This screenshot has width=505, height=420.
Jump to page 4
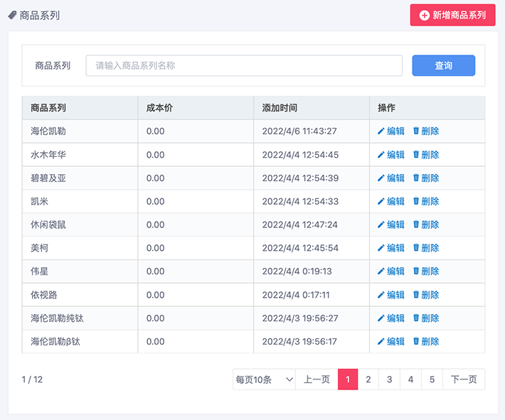coord(410,379)
